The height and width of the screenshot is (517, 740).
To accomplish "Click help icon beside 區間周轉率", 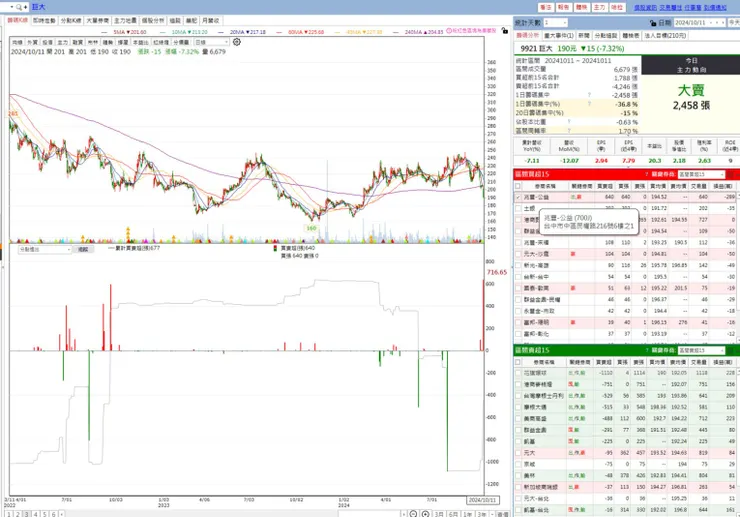I will point(569,130).
